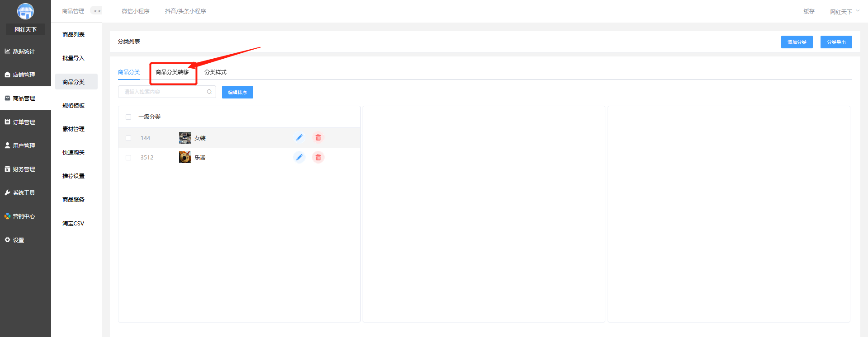Click the delete trash icon for 女装
Screen dimensions: 868x337
tap(318, 138)
